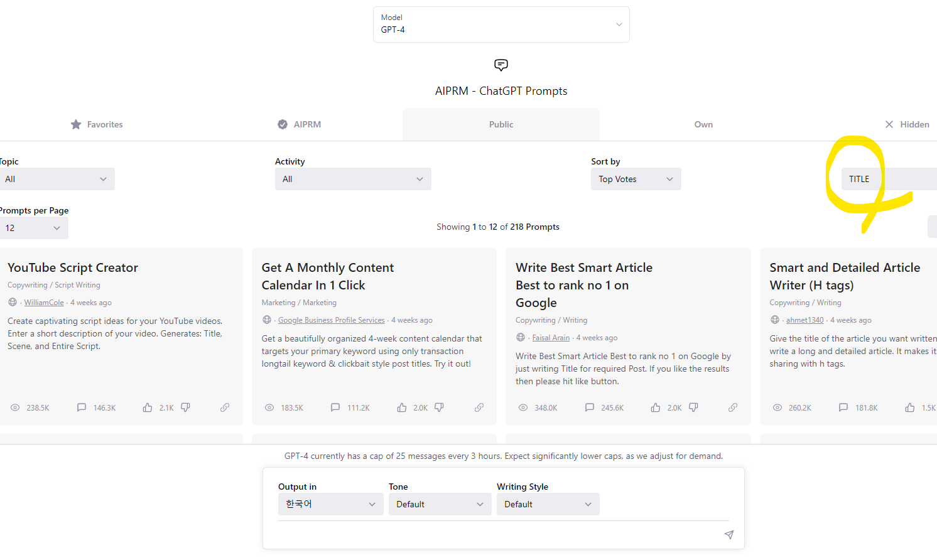Image resolution: width=937 pixels, height=560 pixels.
Task: Click views eye icon on Write Best Smart Article
Action: tap(523, 407)
